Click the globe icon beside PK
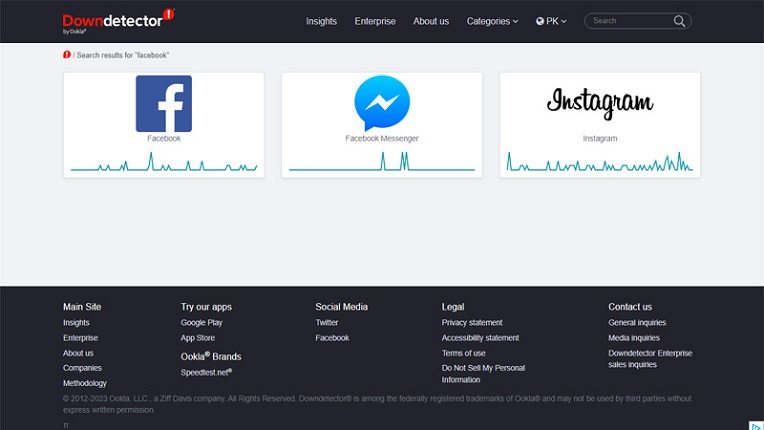Image resolution: width=764 pixels, height=430 pixels. [x=540, y=21]
